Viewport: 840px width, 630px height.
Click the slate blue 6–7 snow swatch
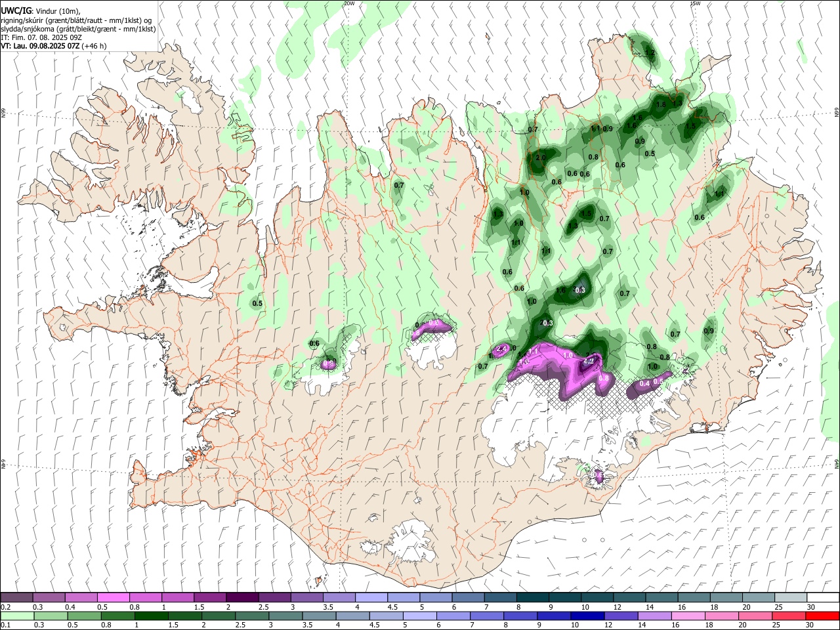tap(468, 597)
